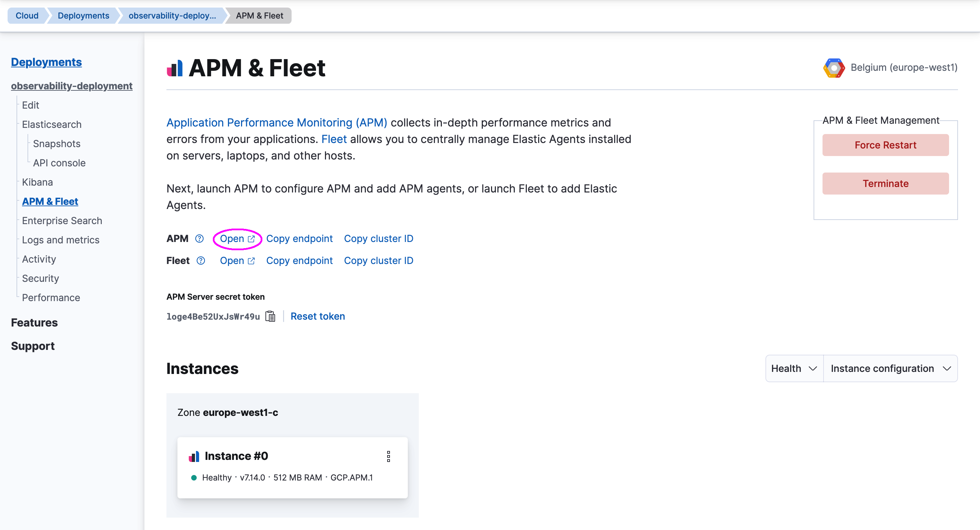This screenshot has height=530, width=980.
Task: Go to Deployments breadcrumb
Action: point(83,15)
